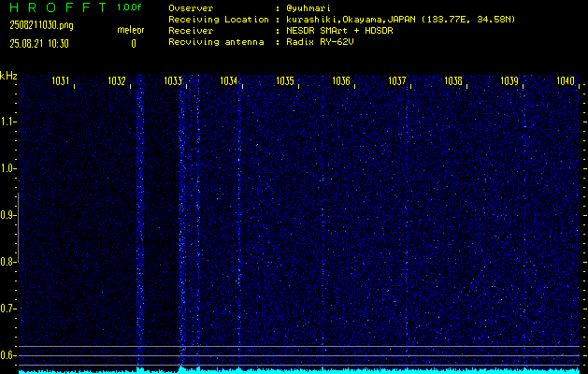
Task: Click the kHz axis unit label
Action: 8,76
